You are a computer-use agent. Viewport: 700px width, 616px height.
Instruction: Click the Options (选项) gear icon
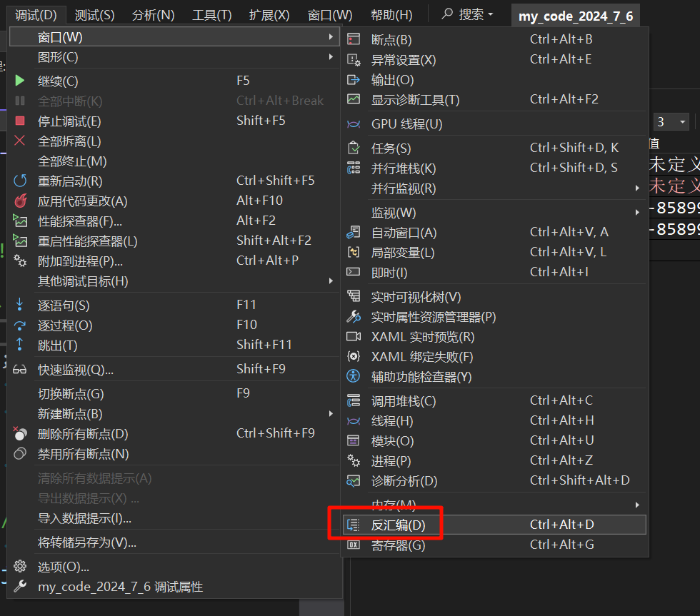click(20, 567)
